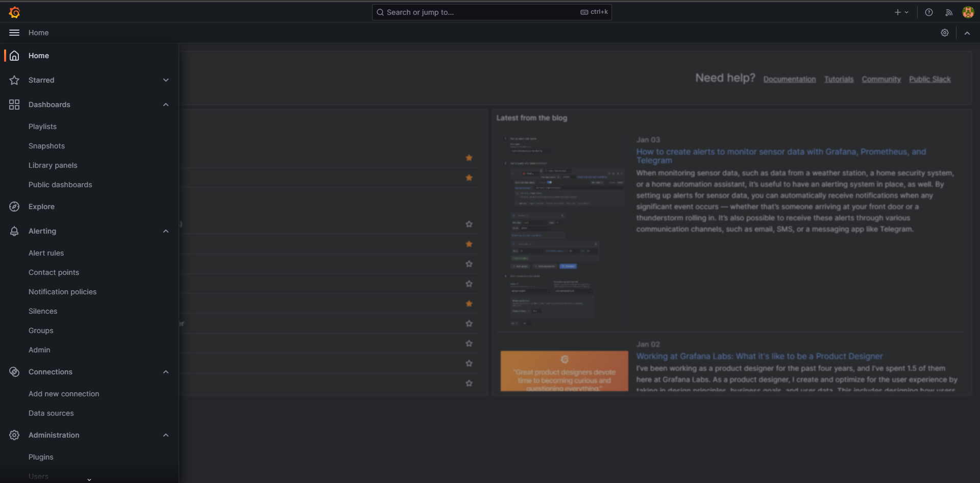This screenshot has width=980, height=483.
Task: Click the Grafana logo icon
Action: tap(14, 12)
